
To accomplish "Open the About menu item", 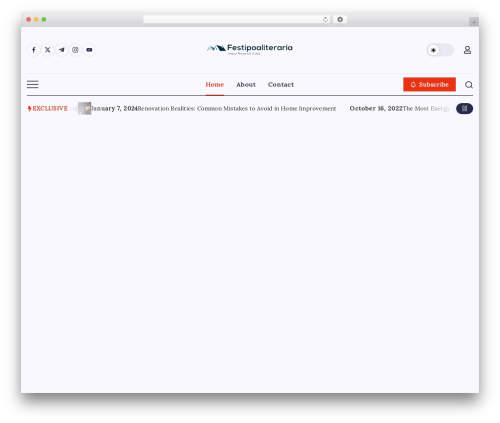I will [x=246, y=85].
